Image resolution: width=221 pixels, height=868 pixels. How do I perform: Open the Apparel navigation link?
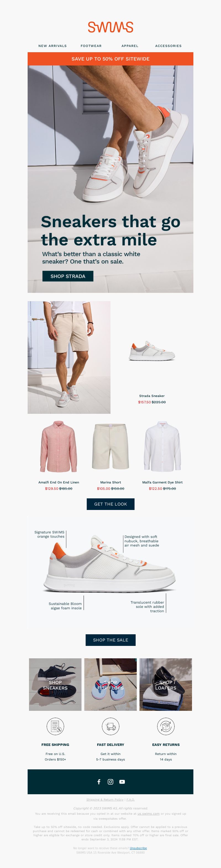[x=130, y=46]
